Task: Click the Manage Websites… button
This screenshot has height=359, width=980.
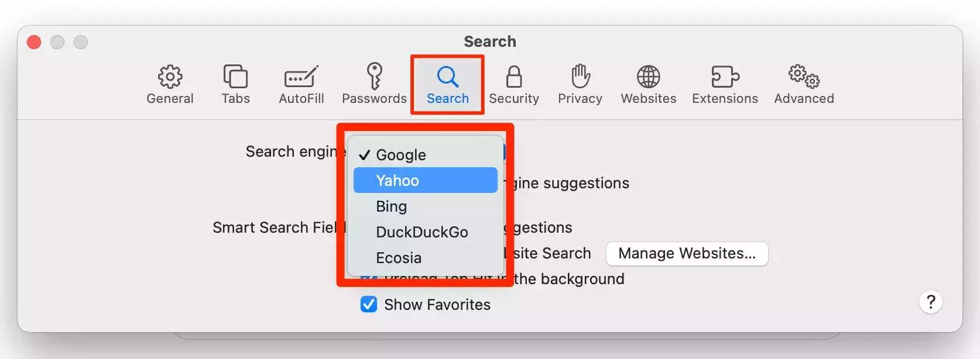Action: 687,253
